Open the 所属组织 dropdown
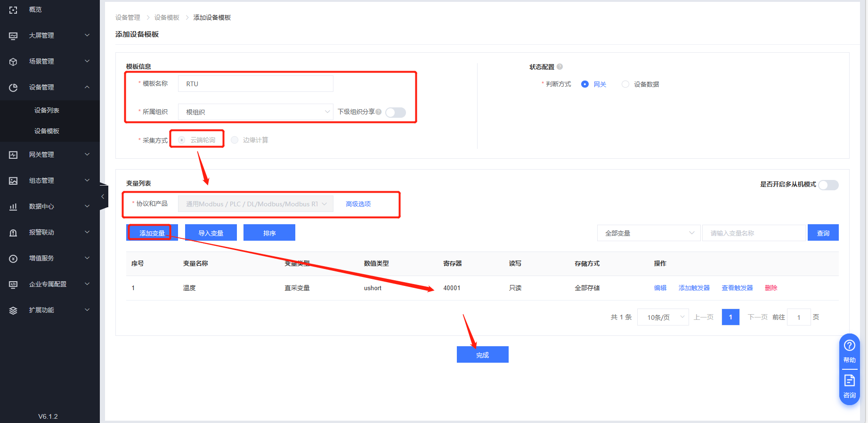 click(255, 112)
